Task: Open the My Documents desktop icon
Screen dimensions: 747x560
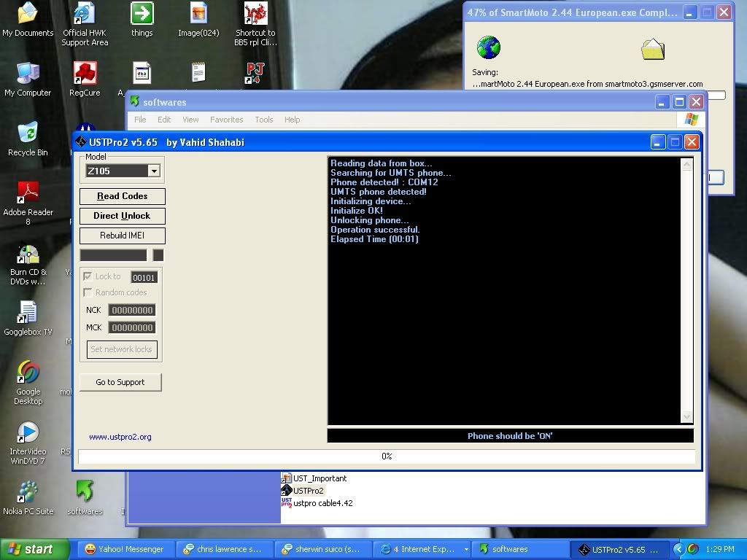Action: point(28,20)
